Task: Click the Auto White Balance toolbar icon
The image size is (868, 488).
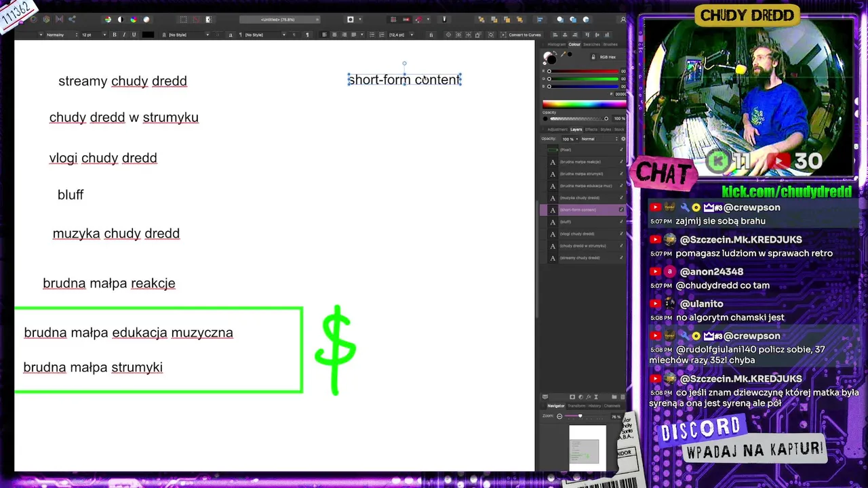Action: (x=146, y=20)
